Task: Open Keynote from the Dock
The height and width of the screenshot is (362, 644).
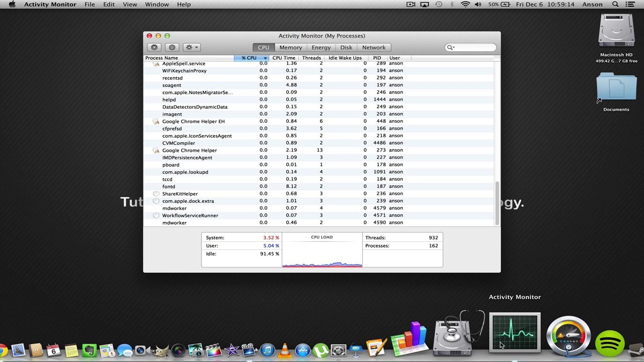Action: [x=357, y=349]
